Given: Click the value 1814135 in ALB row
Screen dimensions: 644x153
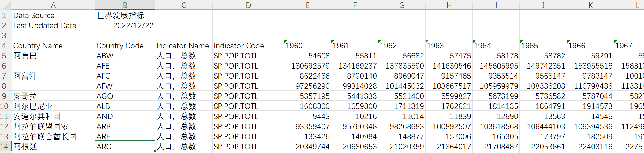Looking at the screenshot, I should 496,106.
